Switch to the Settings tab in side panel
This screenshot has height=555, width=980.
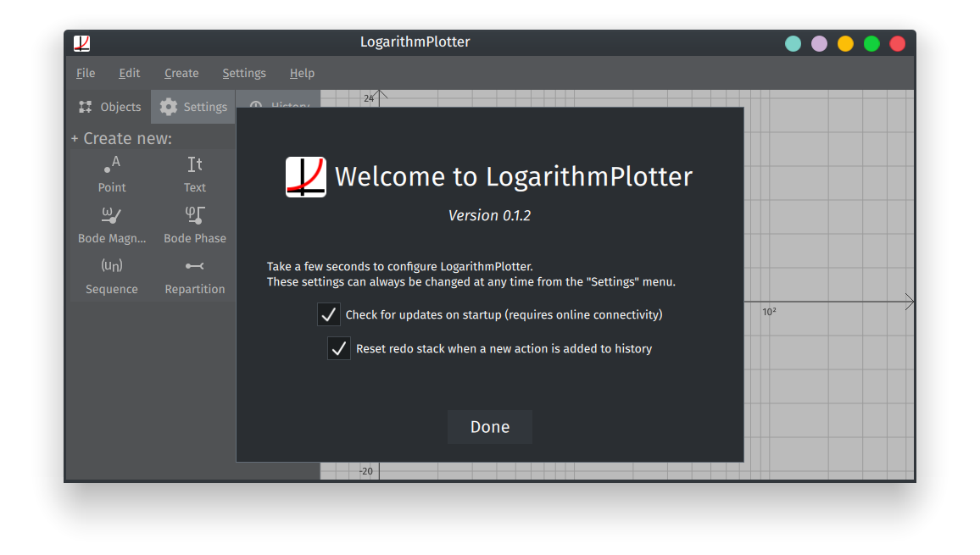[x=193, y=107]
